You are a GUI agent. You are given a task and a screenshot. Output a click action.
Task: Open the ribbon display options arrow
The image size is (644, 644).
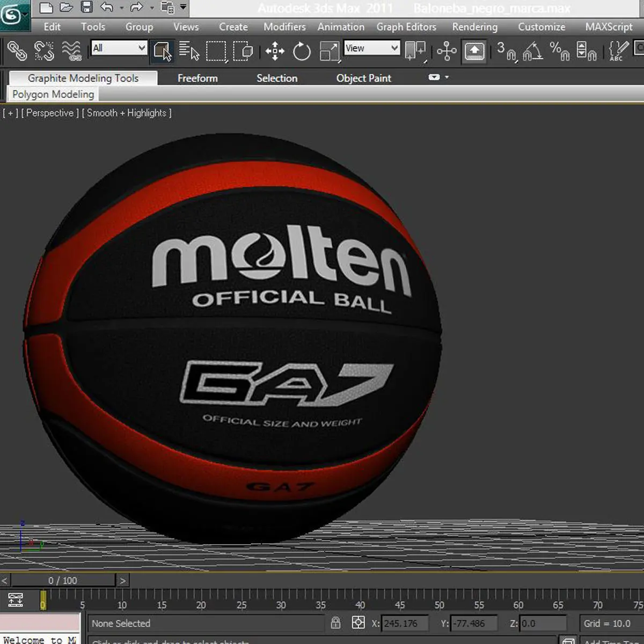click(x=447, y=77)
